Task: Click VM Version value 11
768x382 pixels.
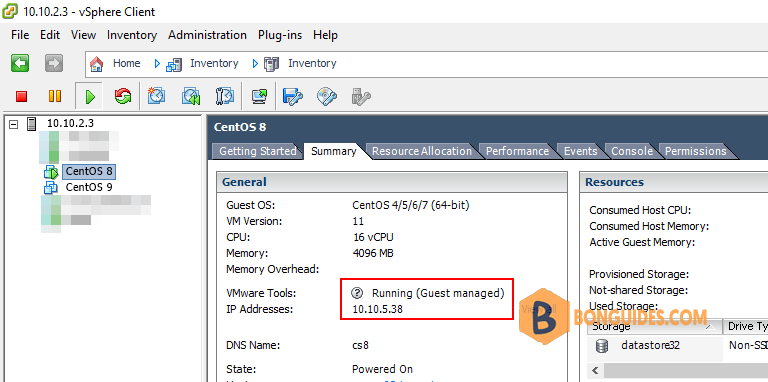Action: [358, 221]
